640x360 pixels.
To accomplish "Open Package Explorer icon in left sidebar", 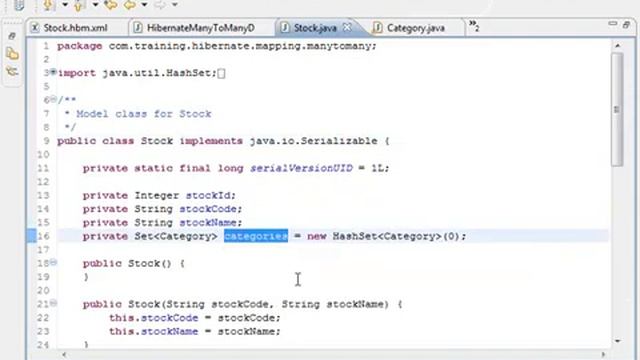I will (12, 53).
